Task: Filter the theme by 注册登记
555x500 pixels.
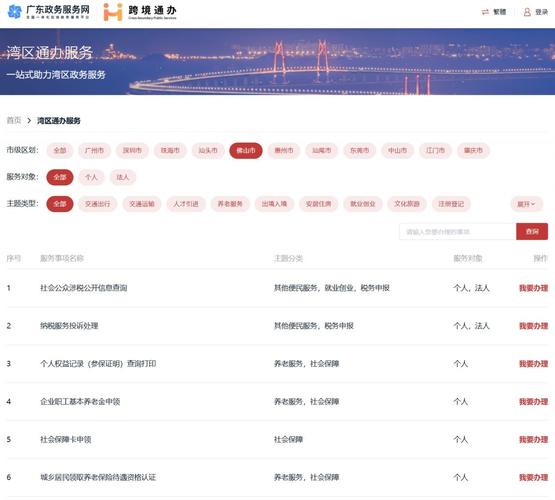Action: point(451,204)
